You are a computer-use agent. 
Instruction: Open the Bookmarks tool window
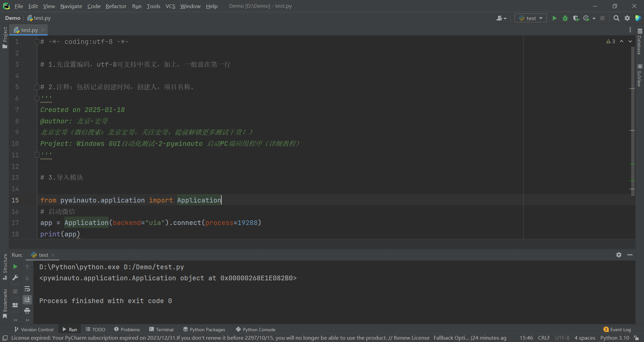pos(5,304)
